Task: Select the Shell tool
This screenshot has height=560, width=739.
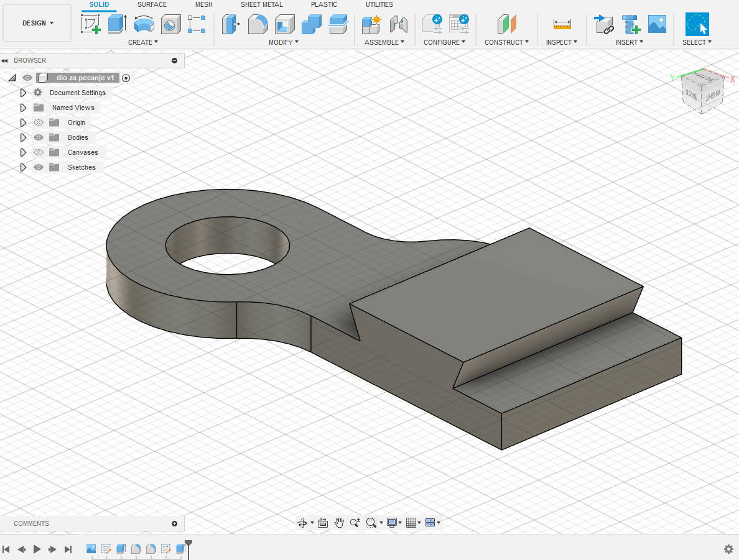Action: (x=285, y=24)
